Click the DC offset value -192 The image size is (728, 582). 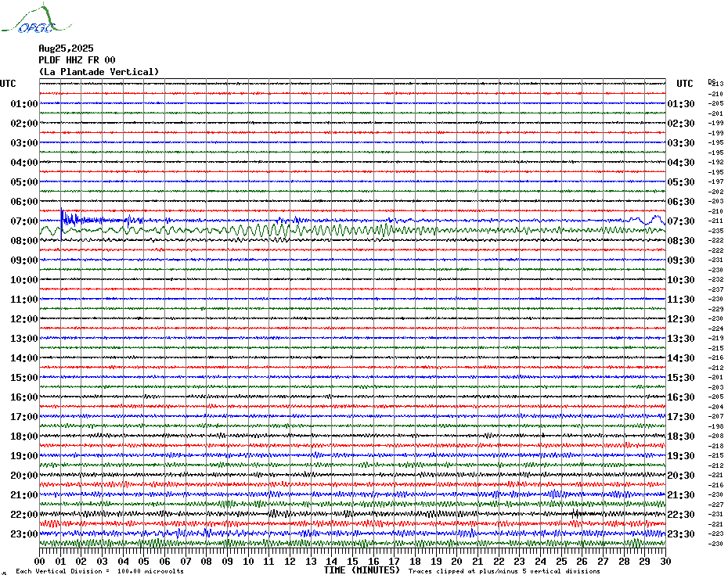tap(716, 163)
